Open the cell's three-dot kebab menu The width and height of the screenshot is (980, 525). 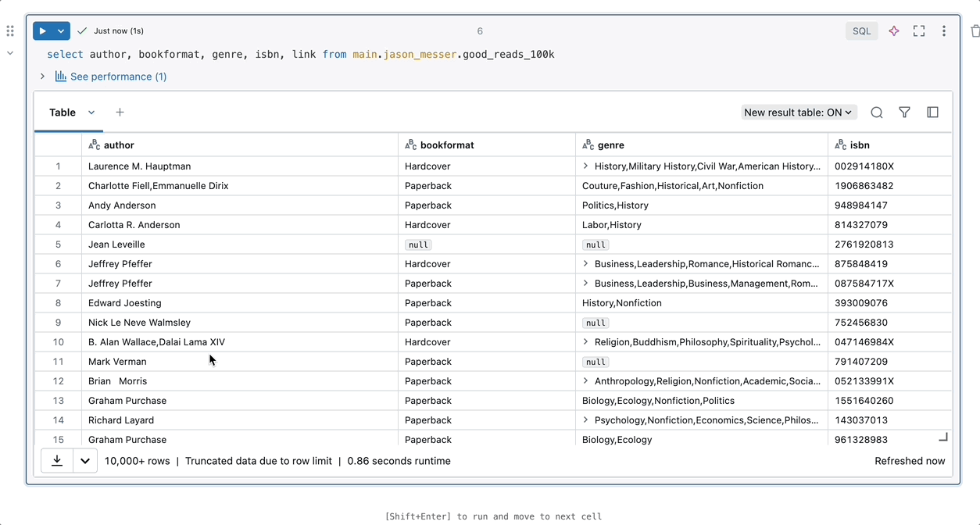(x=944, y=31)
